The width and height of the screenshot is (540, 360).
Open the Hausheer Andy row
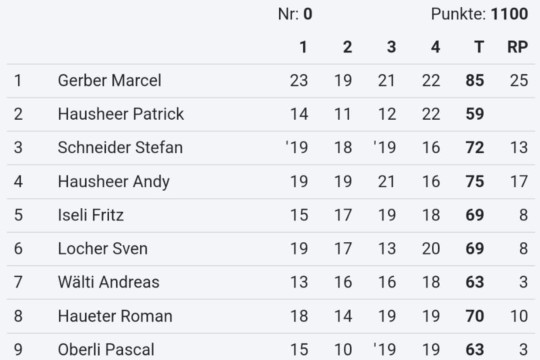click(271, 181)
